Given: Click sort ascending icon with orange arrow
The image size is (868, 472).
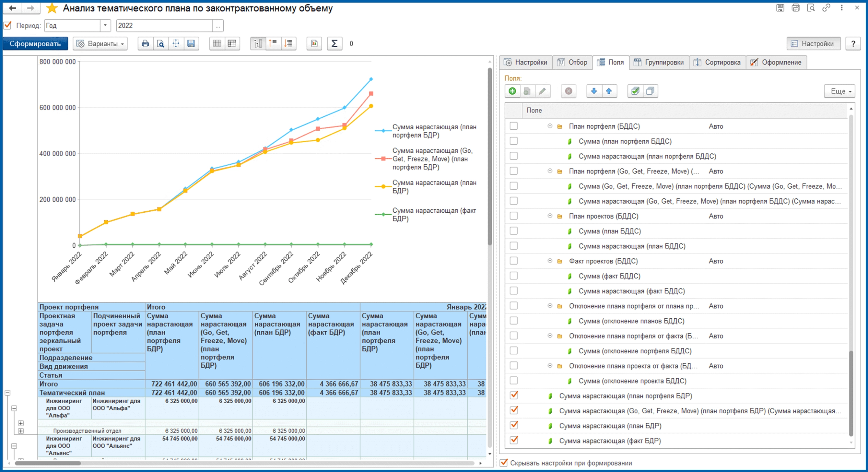Looking at the screenshot, I should (273, 43).
